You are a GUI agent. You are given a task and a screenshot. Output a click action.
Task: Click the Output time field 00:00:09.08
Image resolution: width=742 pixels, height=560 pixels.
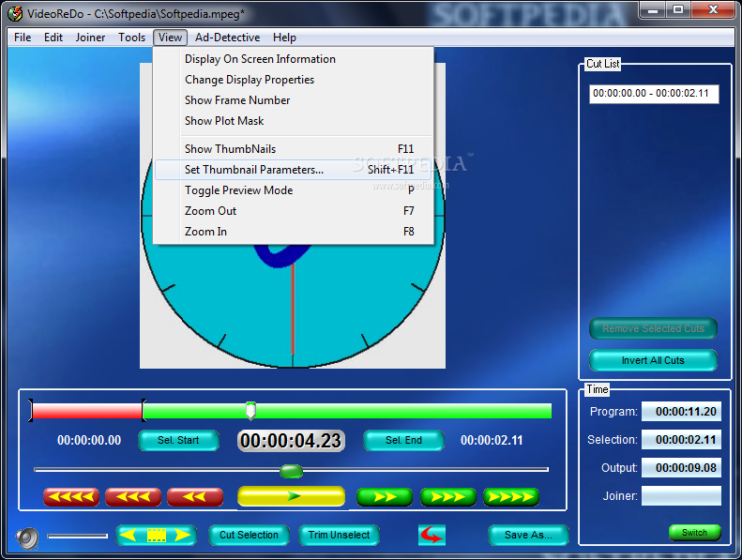tap(681, 468)
